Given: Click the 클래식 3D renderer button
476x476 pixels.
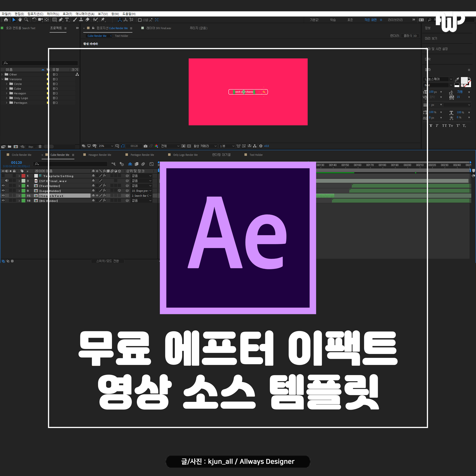Looking at the screenshot, I should pos(410,36).
